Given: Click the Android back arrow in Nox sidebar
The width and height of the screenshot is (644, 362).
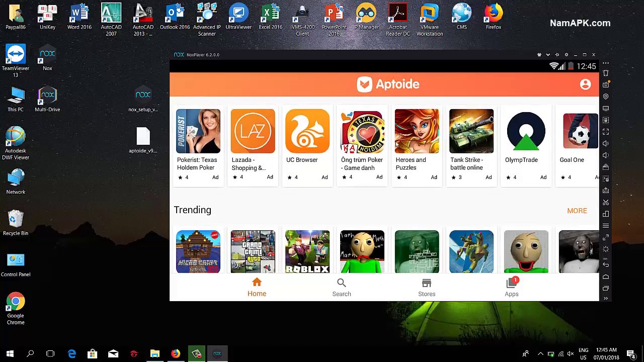Looking at the screenshot, I should [606, 264].
